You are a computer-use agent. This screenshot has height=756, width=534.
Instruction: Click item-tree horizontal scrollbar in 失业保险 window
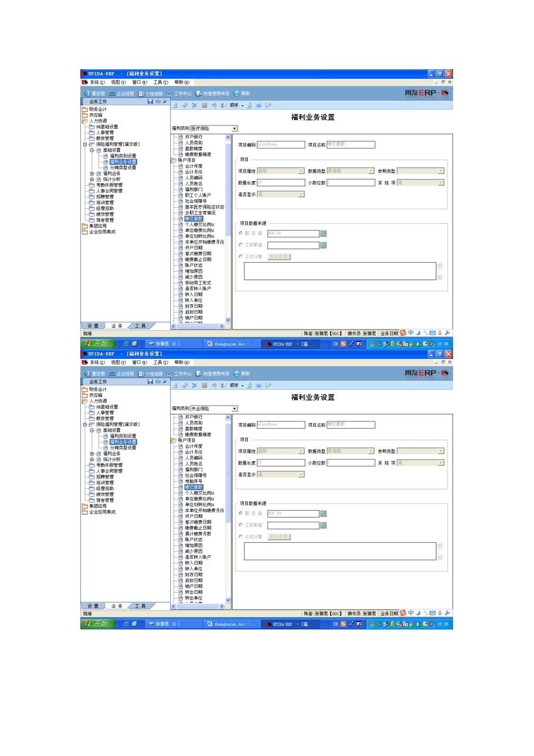(x=198, y=606)
